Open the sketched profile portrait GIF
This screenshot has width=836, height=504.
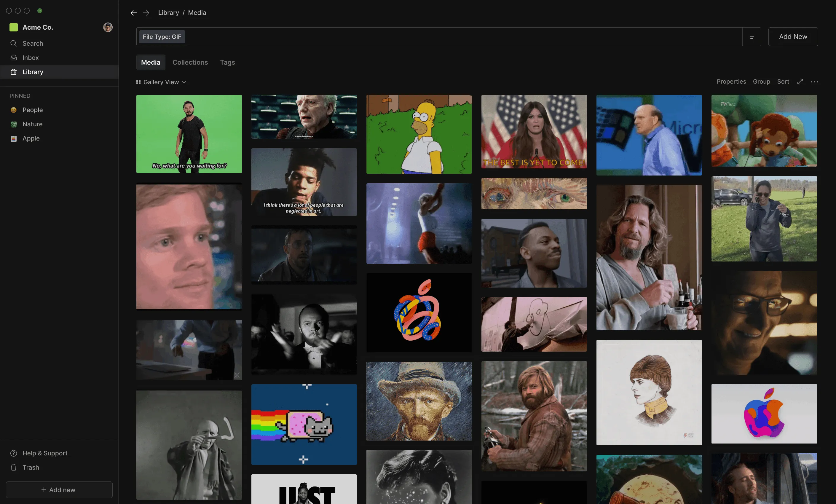coord(649,392)
